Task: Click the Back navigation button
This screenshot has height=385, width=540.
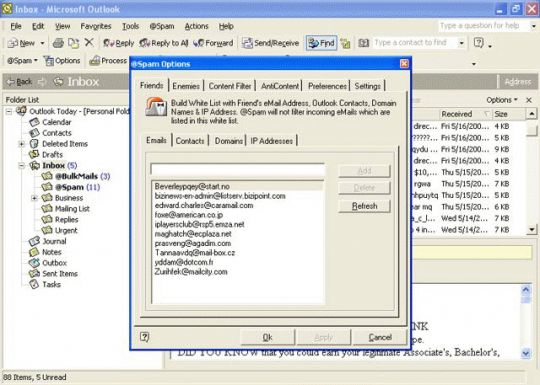Action: click(20, 82)
